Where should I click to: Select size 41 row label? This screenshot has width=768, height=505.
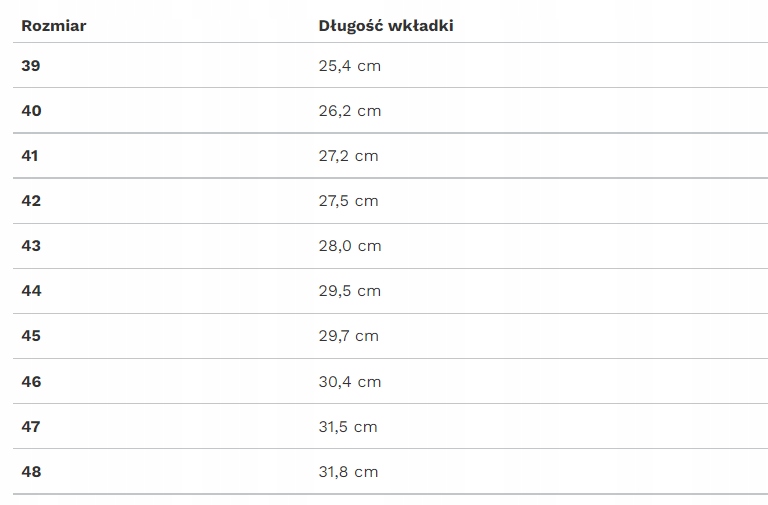click(29, 156)
